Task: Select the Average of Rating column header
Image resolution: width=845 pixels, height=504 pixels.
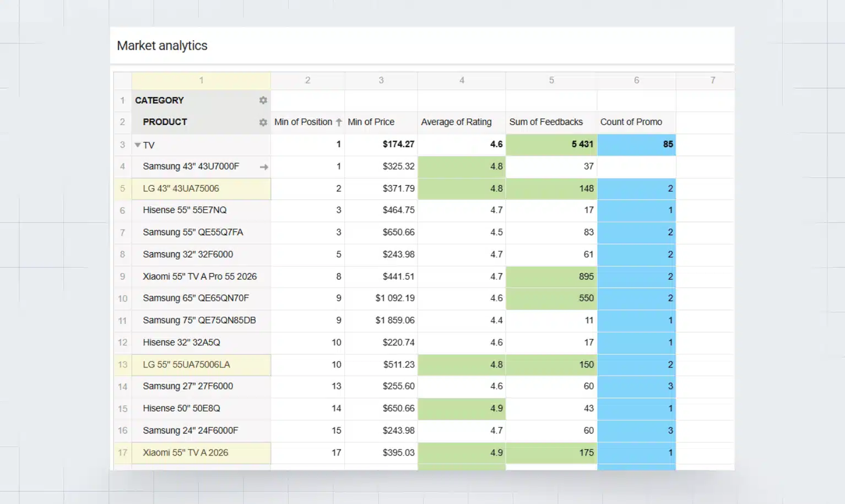Action: 456,122
